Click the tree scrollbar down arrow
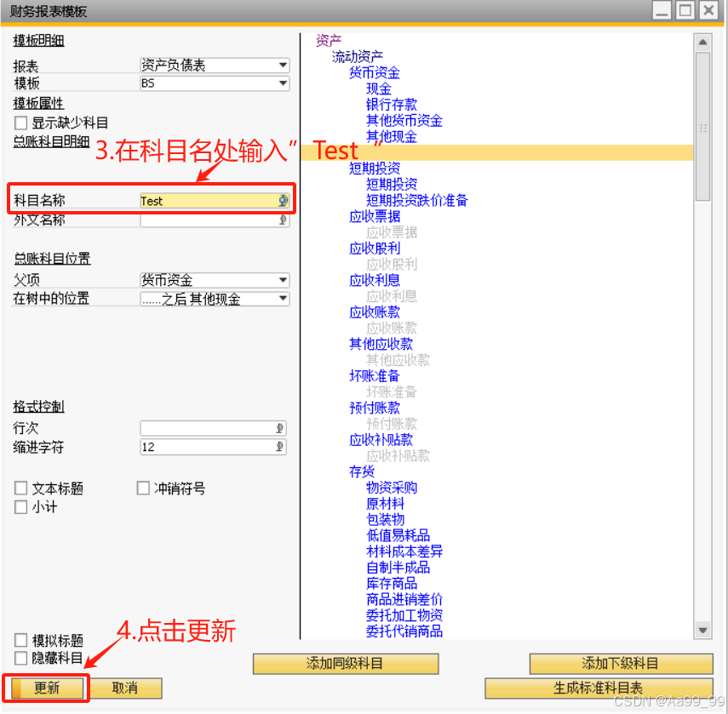The height and width of the screenshot is (714, 728). tap(703, 631)
